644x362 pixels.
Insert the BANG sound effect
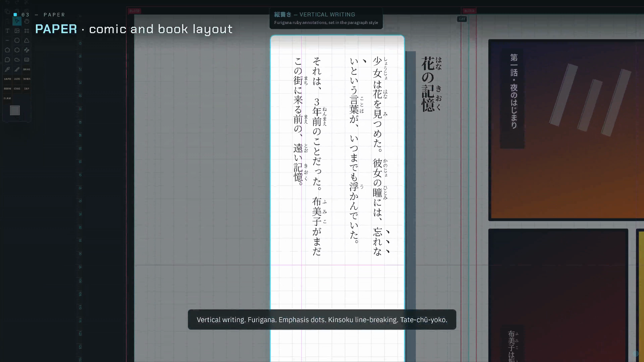pos(27,69)
